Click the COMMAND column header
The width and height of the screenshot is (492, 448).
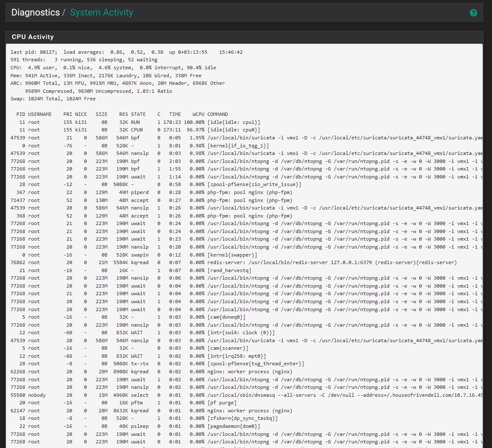click(x=217, y=114)
